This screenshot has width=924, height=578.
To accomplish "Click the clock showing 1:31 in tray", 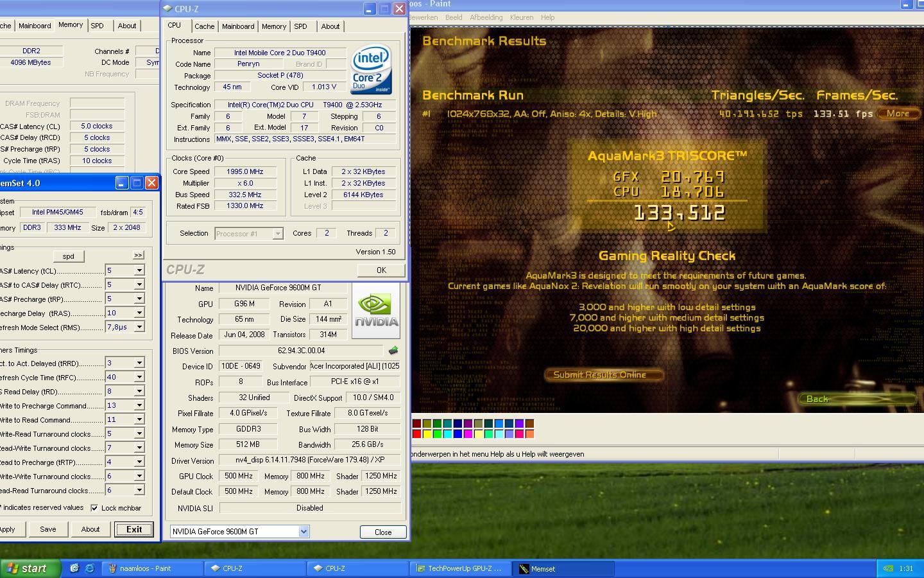I will 906,568.
